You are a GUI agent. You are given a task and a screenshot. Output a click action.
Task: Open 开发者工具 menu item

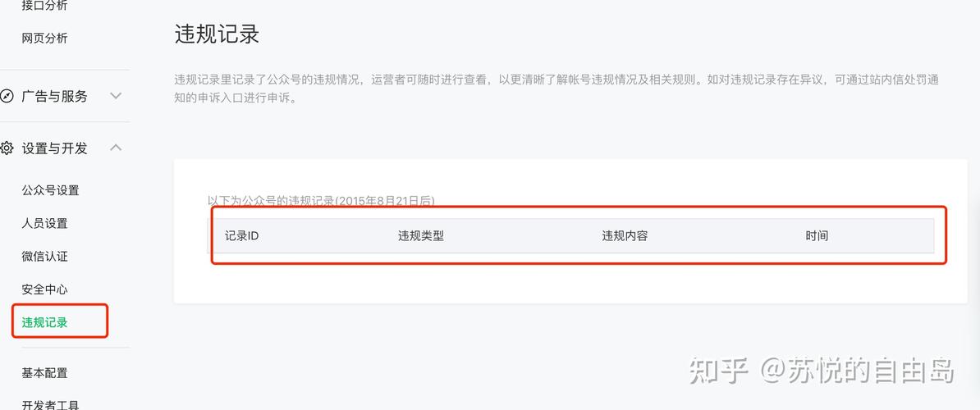tap(51, 405)
